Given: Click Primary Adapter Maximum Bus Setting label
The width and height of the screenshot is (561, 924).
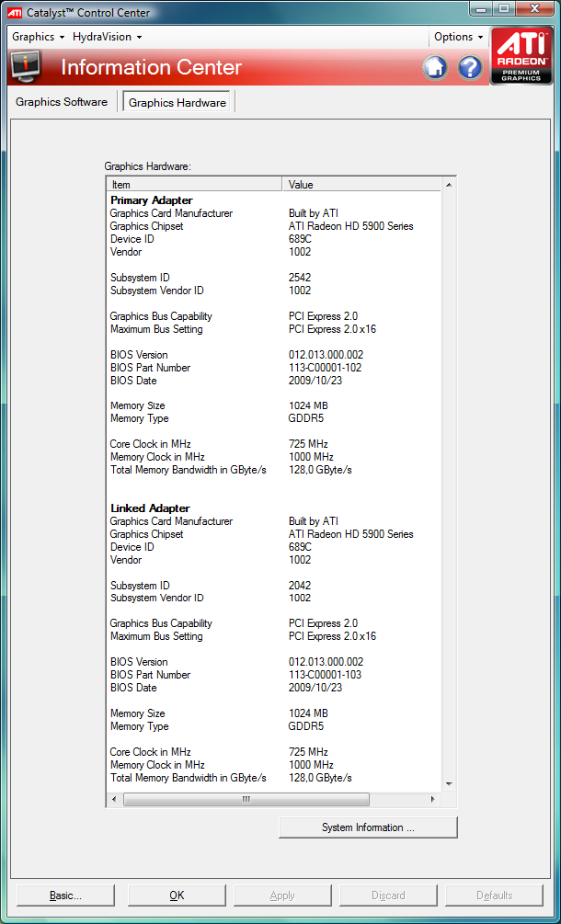Looking at the screenshot, I should [x=156, y=329].
